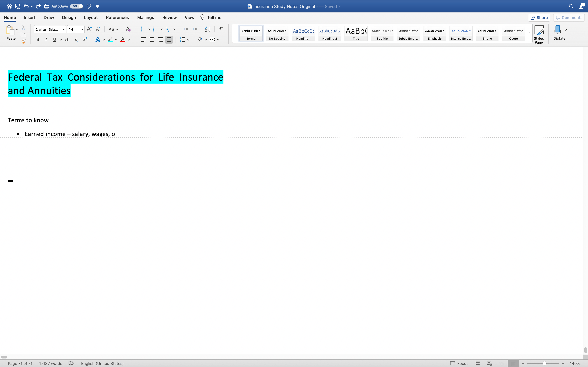Viewport: 588px width, 367px height.
Task: Click the Superscript icon
Action: (x=84, y=39)
